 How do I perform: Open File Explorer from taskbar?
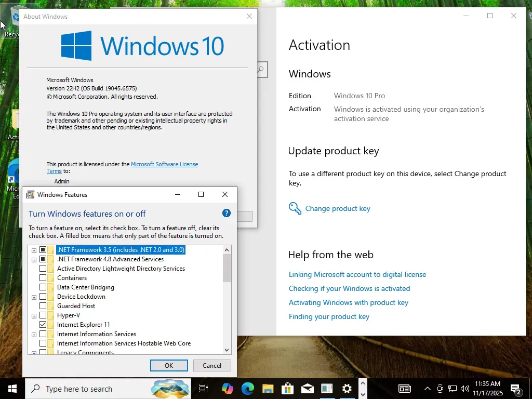268,389
